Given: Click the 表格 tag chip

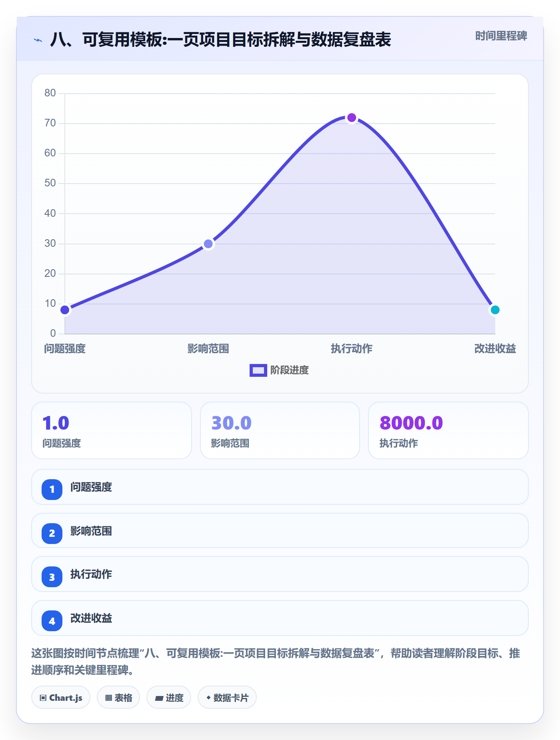Looking at the screenshot, I should [x=118, y=698].
